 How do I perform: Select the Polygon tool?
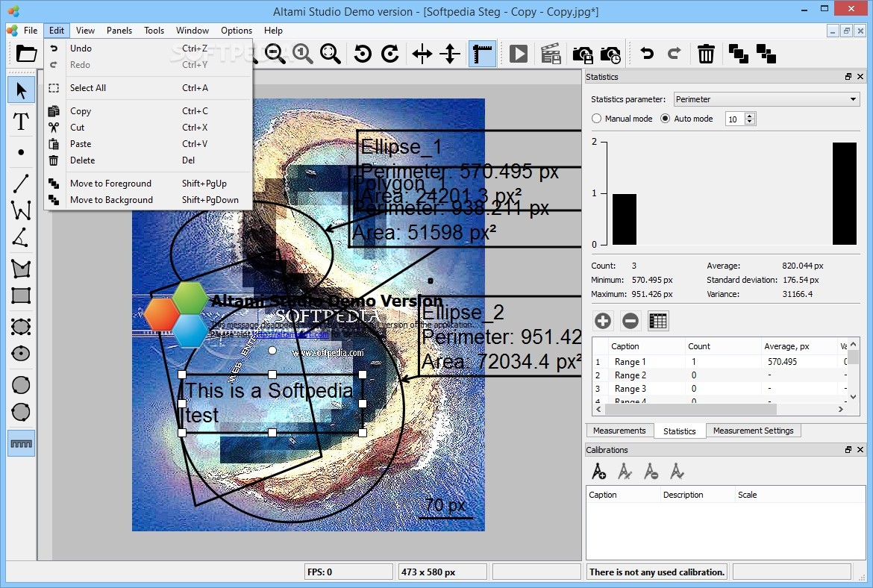(21, 269)
